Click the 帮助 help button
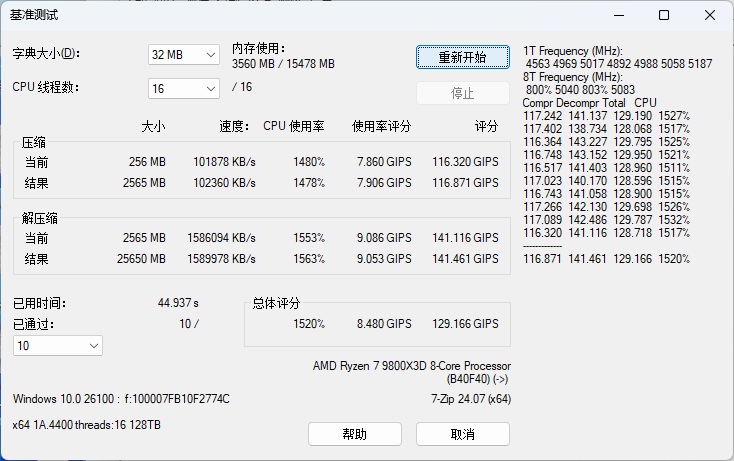Viewport: 734px width, 461px height. click(x=354, y=434)
